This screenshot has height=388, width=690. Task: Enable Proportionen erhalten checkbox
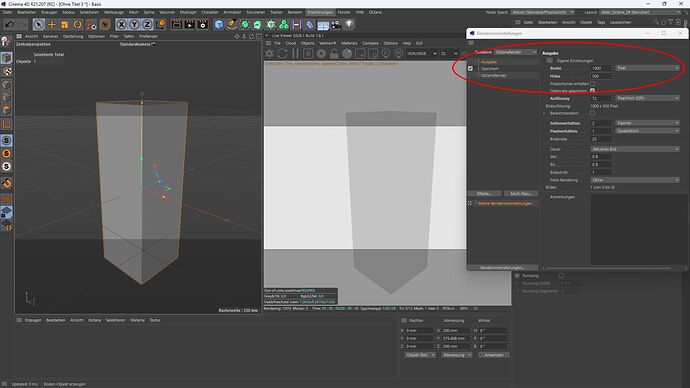[593, 84]
